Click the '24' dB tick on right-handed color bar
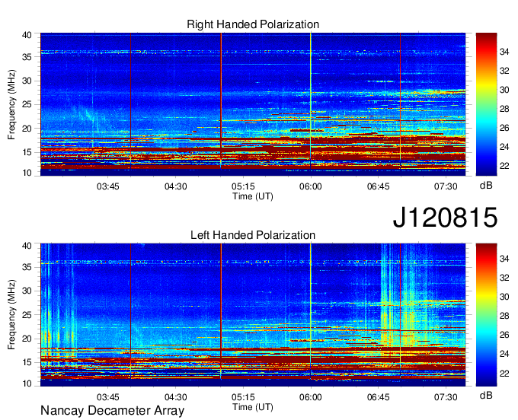Image resolution: width=518 pixels, height=420 pixels. (504, 147)
